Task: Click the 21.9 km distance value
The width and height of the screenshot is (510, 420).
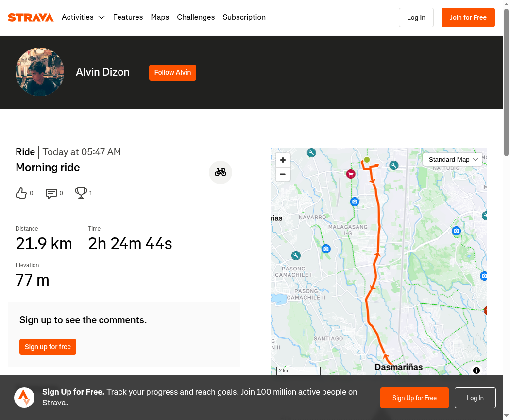Action: click(x=44, y=243)
